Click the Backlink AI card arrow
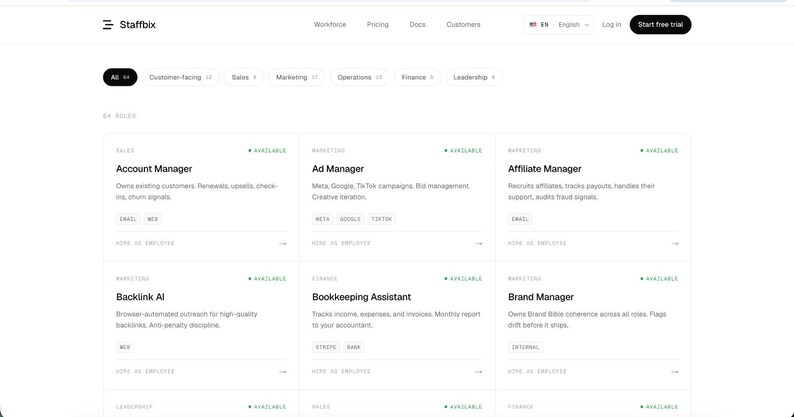 [283, 372]
